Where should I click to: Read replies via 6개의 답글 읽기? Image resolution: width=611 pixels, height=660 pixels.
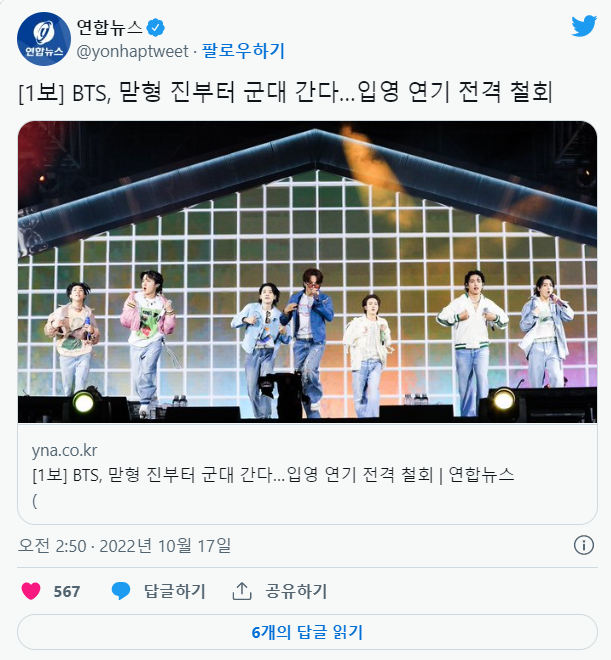pyautogui.click(x=307, y=632)
